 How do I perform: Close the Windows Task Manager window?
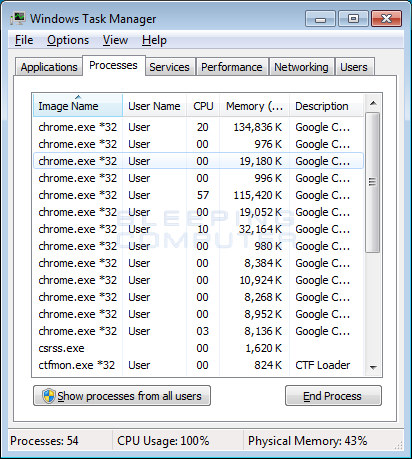(386, 19)
